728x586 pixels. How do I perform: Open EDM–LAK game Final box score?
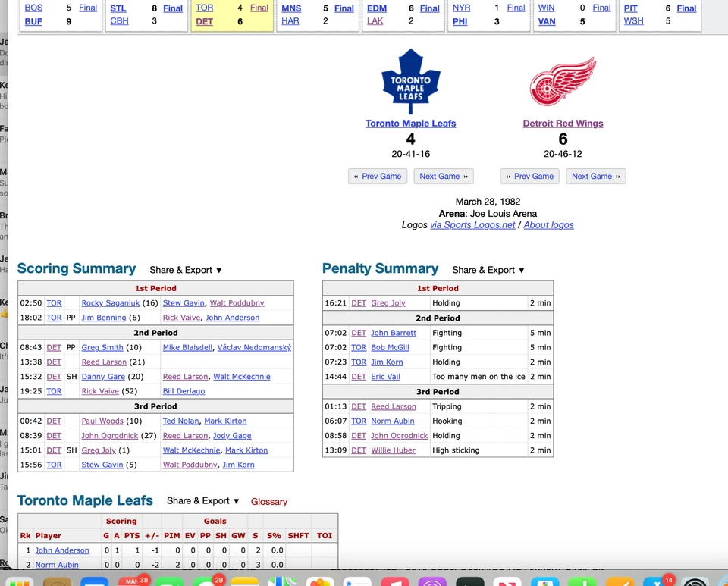429,8
